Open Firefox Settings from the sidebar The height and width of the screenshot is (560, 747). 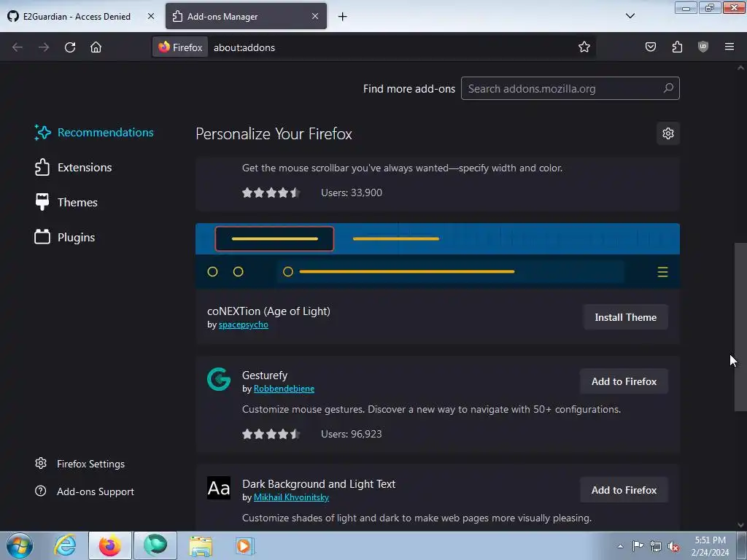80,464
